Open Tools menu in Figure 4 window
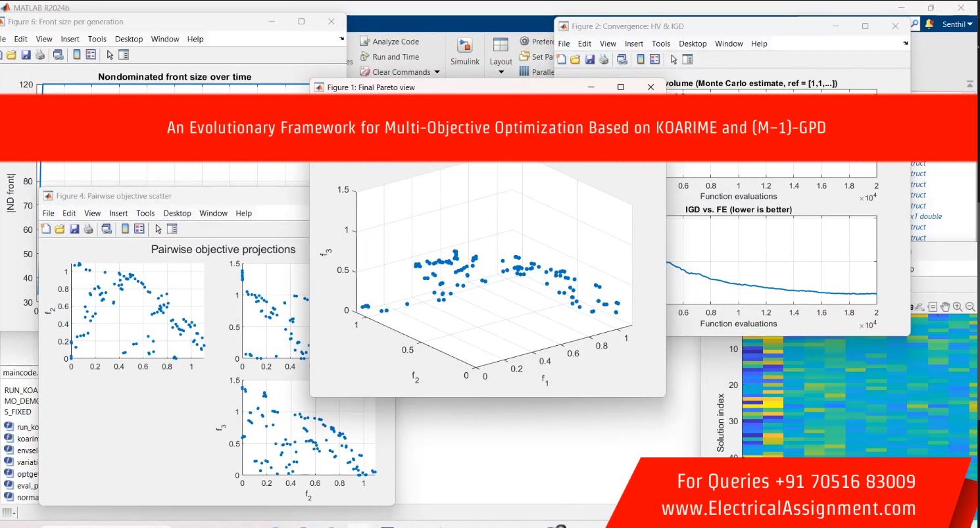Viewport: 980px width, 528px height. coord(145,213)
